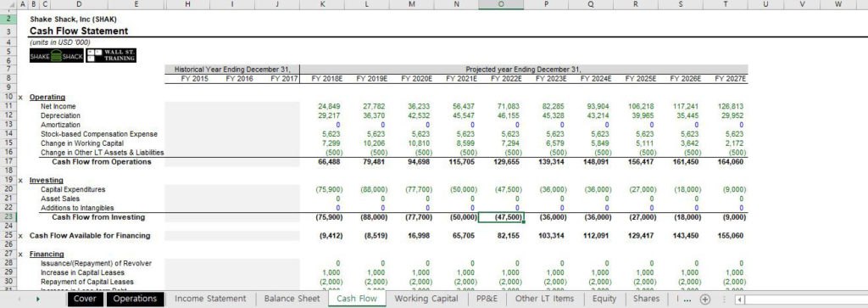
Task: Open the Income Statement sheet tab
Action: 210,299
